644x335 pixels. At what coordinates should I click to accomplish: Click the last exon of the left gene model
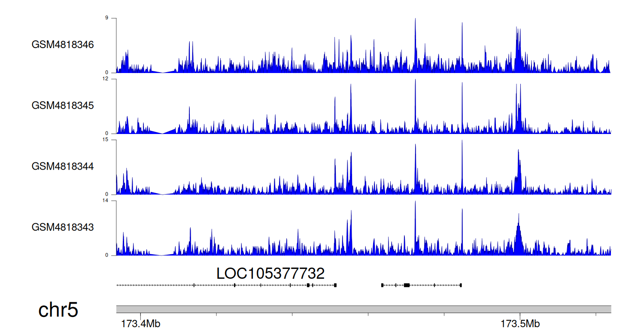click(335, 285)
